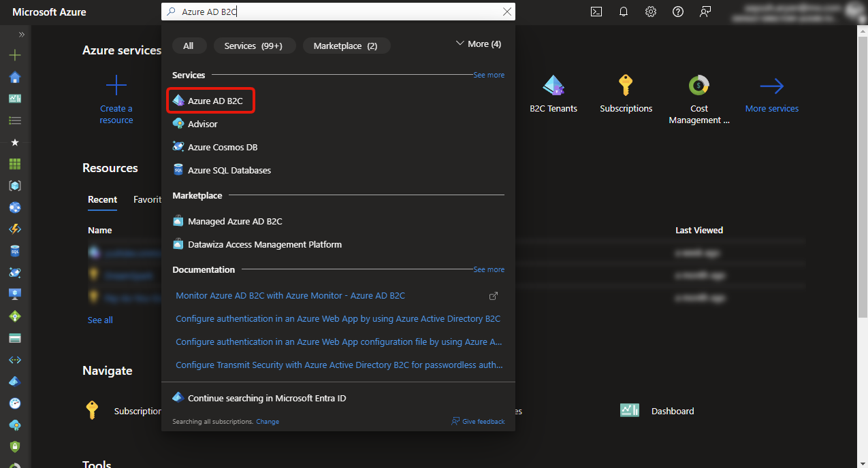Open the Help panel question mark icon
This screenshot has width=868, height=468.
tap(677, 12)
